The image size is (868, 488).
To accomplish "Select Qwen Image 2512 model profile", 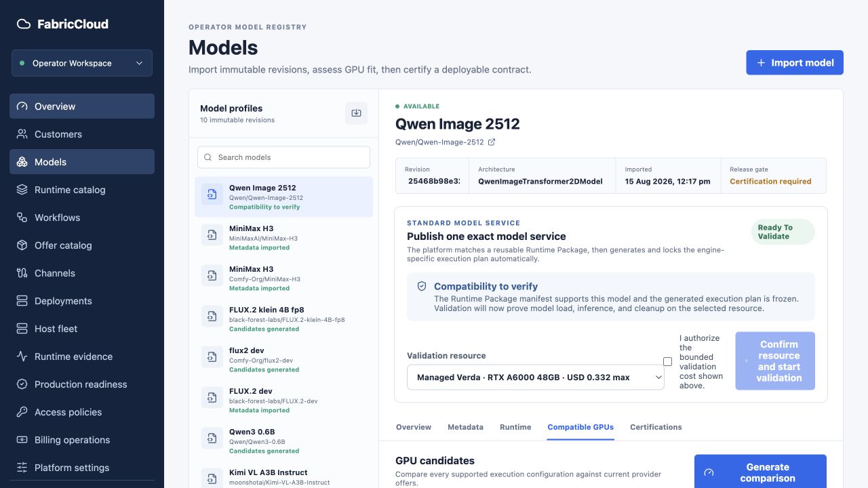I will click(x=283, y=197).
